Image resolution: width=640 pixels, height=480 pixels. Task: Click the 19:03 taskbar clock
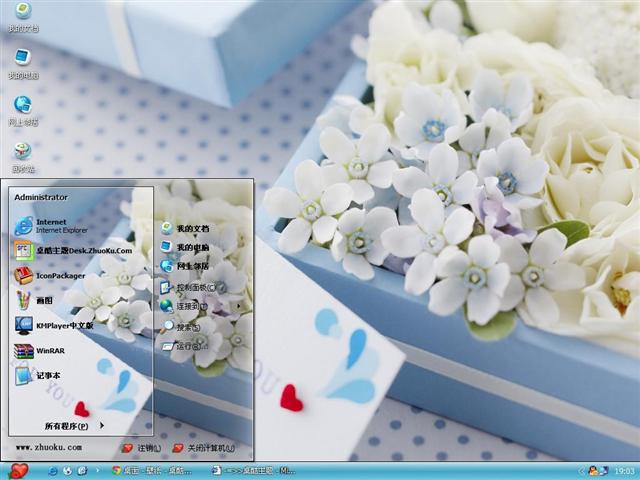point(624,471)
